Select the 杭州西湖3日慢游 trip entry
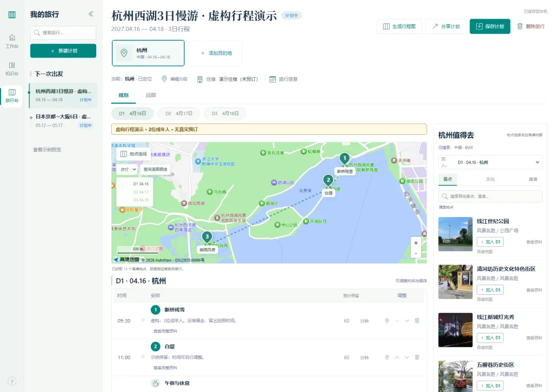The image size is (556, 392). click(x=63, y=95)
